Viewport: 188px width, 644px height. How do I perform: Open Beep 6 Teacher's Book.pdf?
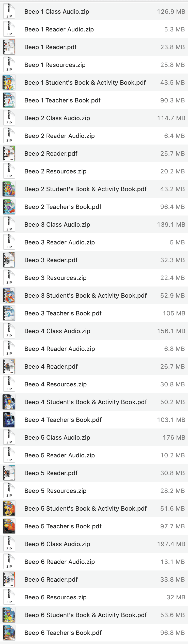[x=63, y=633]
